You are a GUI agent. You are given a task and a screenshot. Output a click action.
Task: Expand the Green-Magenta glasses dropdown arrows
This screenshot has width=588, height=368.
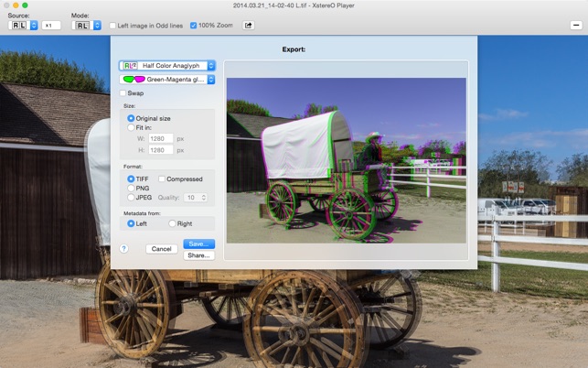[211, 80]
